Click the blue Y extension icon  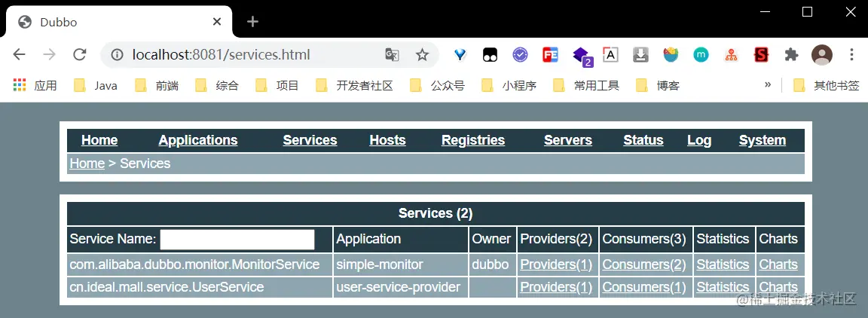[x=460, y=54]
